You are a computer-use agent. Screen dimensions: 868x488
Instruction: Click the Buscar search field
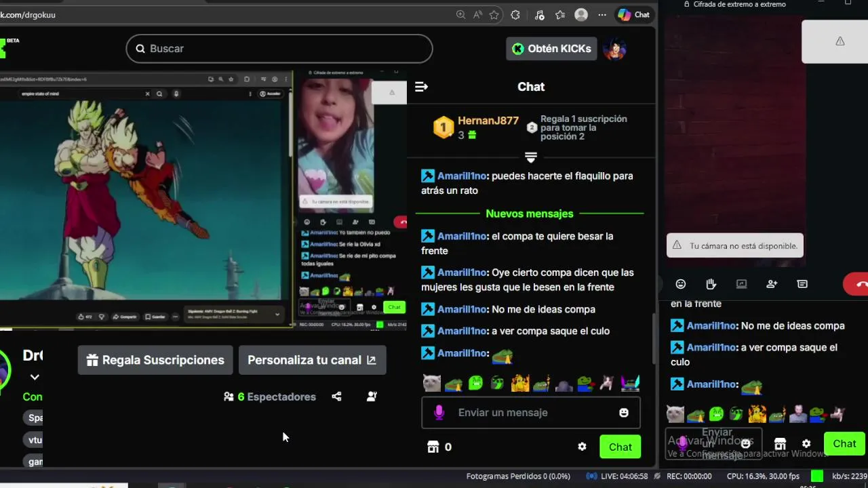pyautogui.click(x=279, y=49)
